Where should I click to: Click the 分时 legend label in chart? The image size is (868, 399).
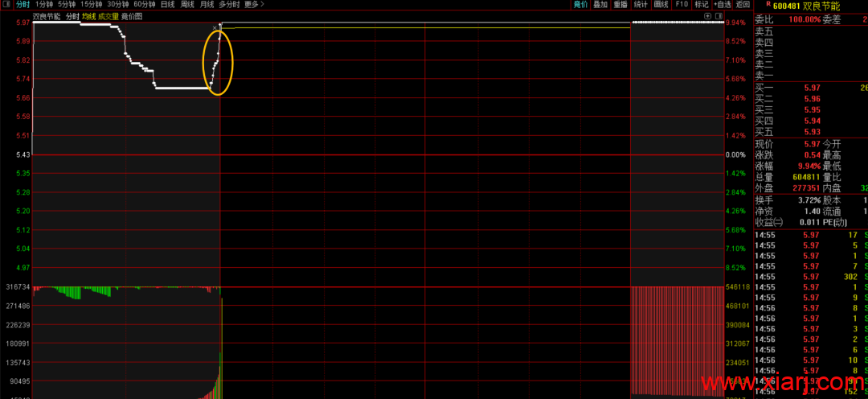pyautogui.click(x=72, y=17)
